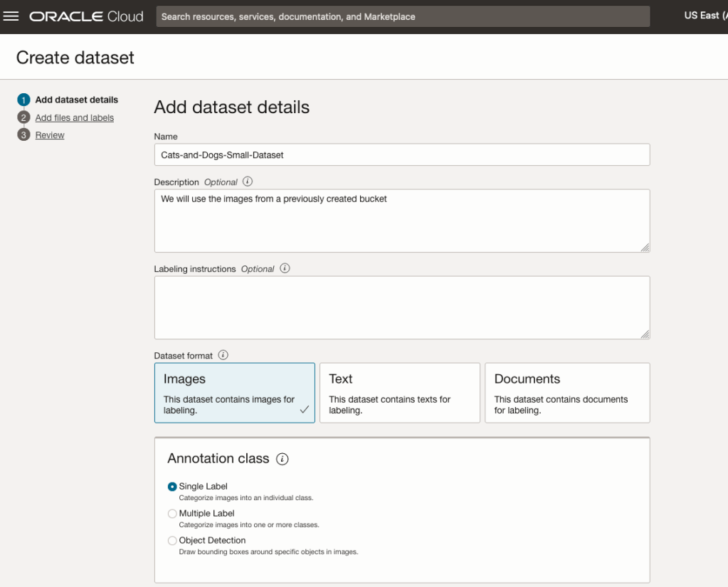Click the dataset Name input field
This screenshot has width=728, height=587.
[401, 154]
